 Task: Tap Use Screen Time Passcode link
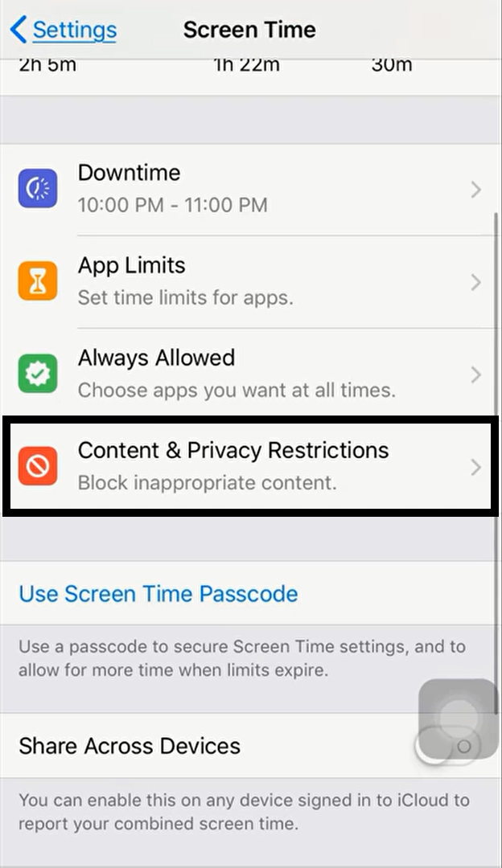158,593
